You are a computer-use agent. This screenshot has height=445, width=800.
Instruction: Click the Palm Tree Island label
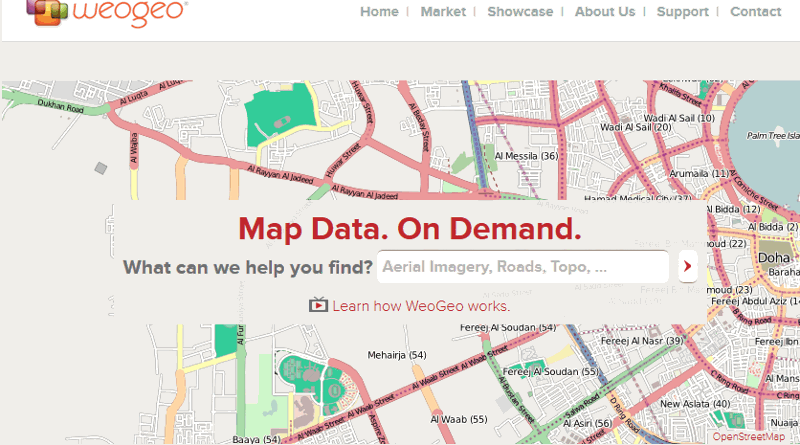point(773,136)
